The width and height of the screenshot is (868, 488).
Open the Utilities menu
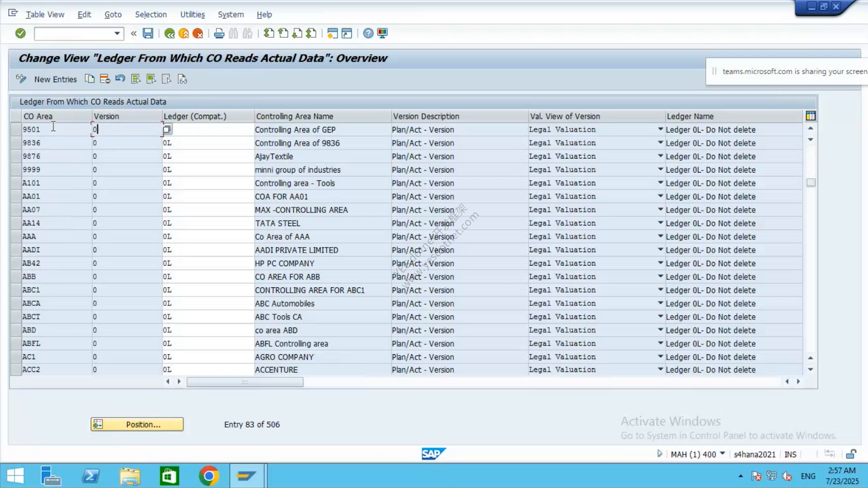193,14
